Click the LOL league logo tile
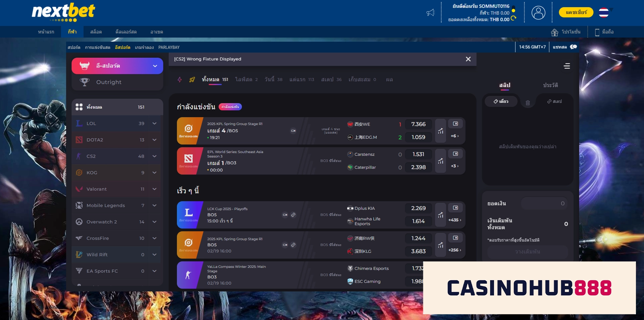Image resolution: width=644 pixels, height=320 pixels. (190, 215)
